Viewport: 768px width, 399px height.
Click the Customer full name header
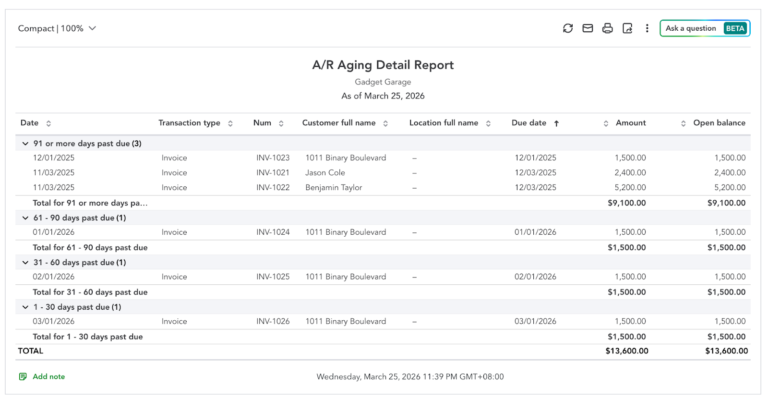338,123
